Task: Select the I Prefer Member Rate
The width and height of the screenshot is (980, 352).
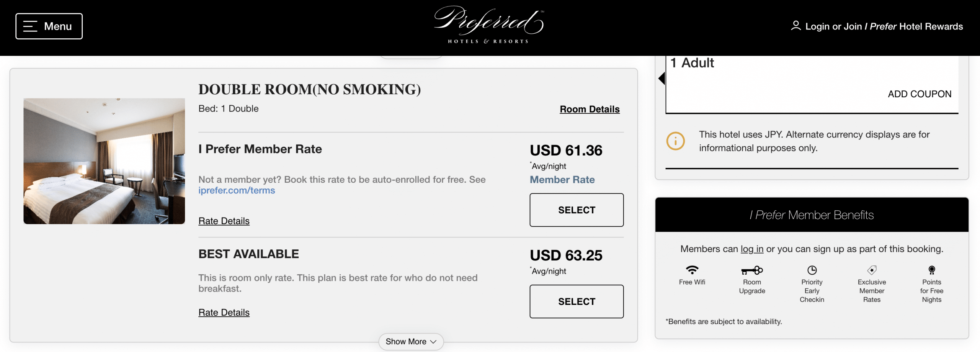Action: click(x=576, y=210)
